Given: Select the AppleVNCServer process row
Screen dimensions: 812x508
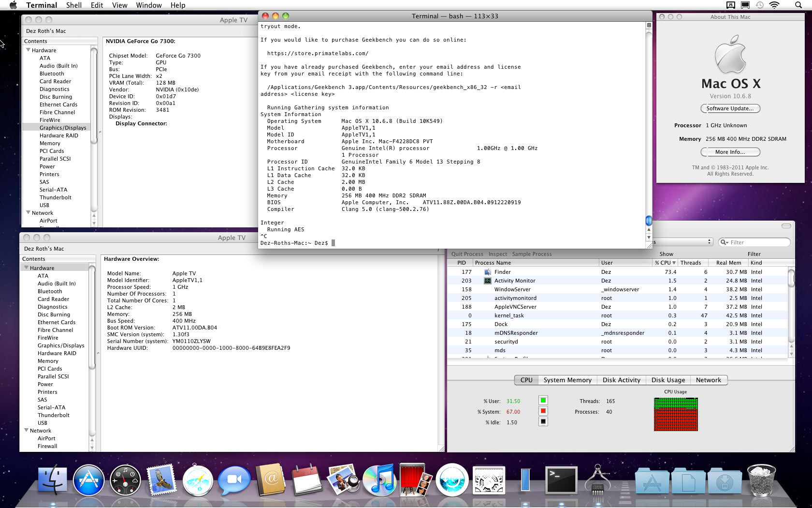Looking at the screenshot, I should click(618, 307).
